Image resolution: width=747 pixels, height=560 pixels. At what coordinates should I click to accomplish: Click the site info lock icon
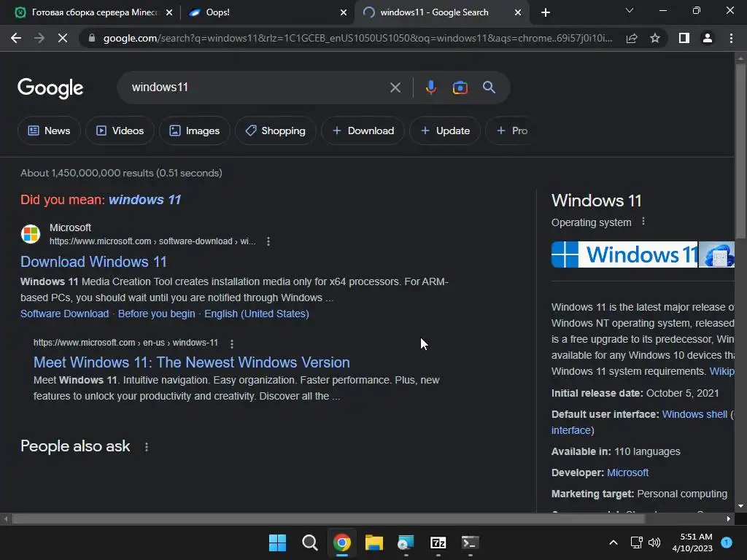pos(92,38)
